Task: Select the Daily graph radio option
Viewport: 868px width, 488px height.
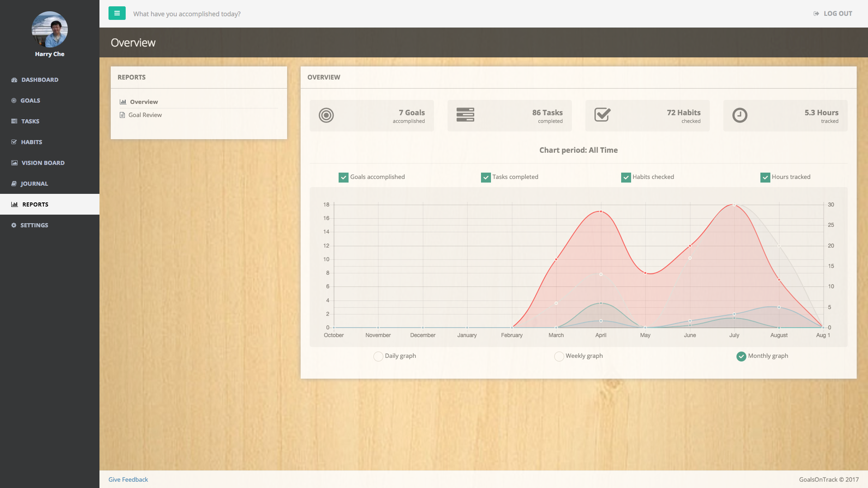Action: tap(378, 357)
